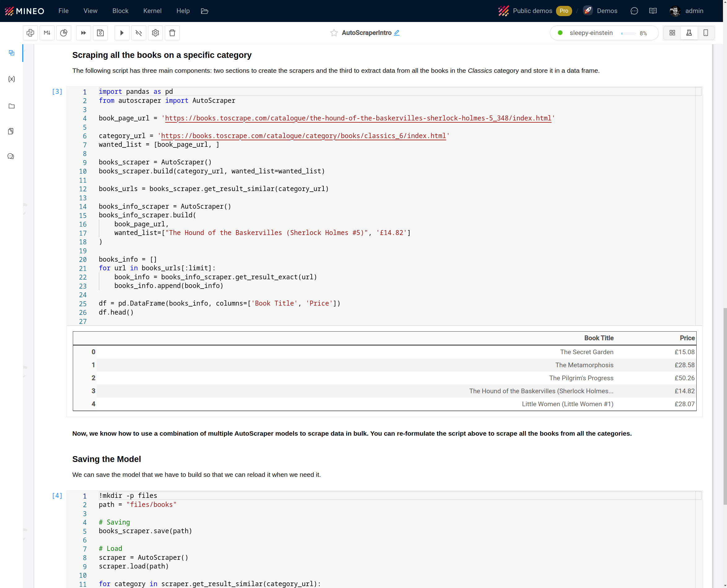Open the files folder panel in the sidebar
Screen dimensions: 727x588
pyautogui.click(x=11, y=106)
